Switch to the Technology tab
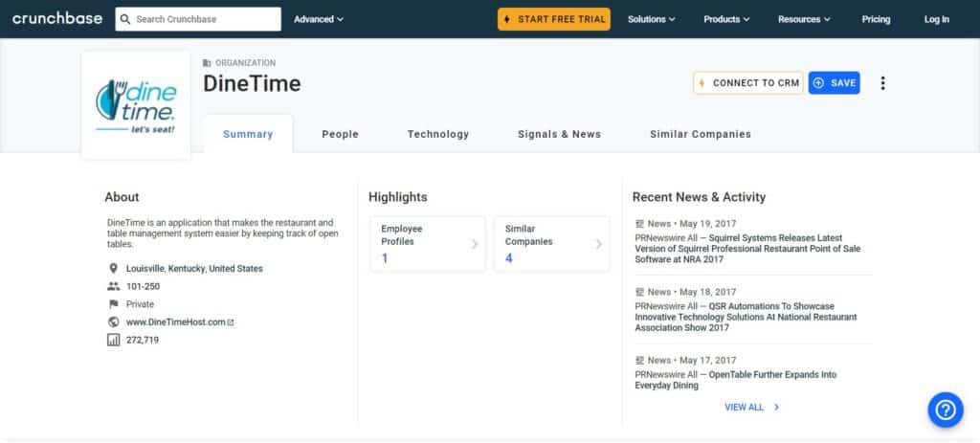The image size is (980, 443). [438, 134]
